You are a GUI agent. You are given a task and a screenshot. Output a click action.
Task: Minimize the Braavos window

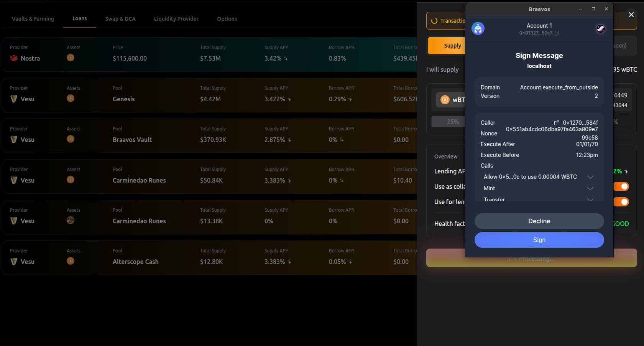coord(580,9)
